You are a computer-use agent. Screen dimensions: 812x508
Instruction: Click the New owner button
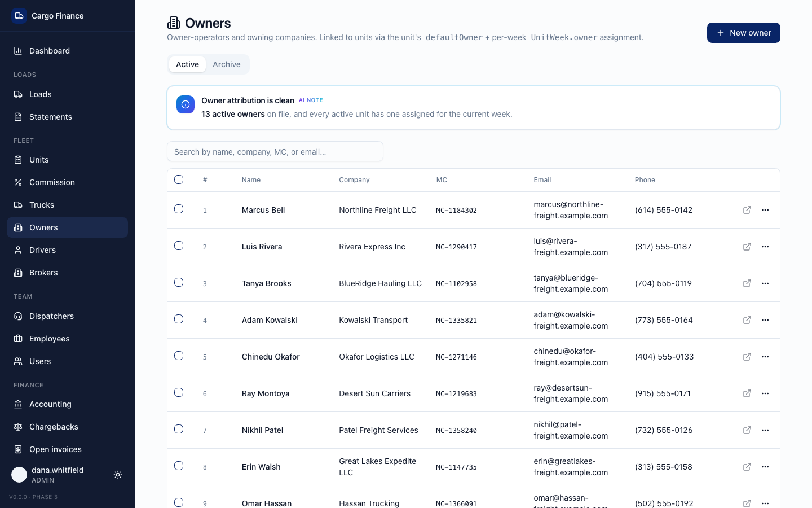[x=744, y=33]
